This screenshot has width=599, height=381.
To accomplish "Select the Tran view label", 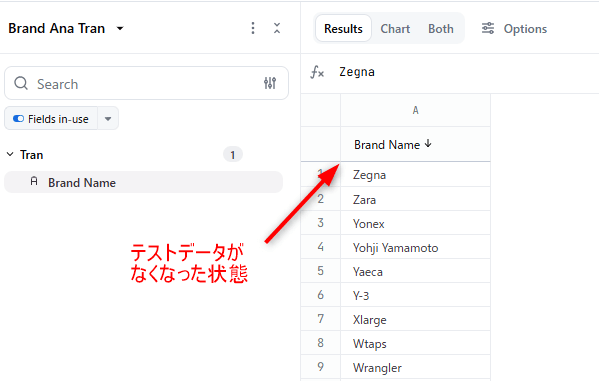I will pos(32,155).
